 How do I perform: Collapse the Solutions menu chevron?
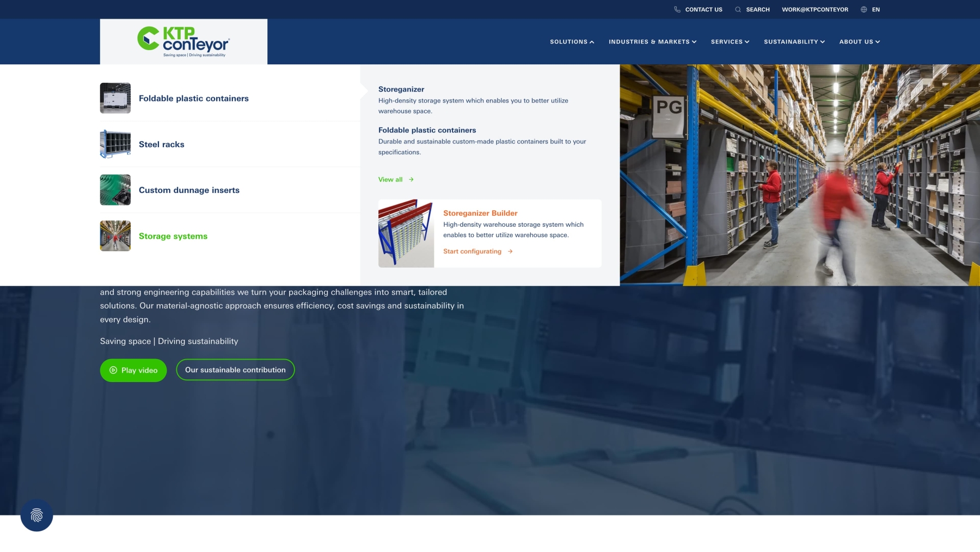click(592, 41)
